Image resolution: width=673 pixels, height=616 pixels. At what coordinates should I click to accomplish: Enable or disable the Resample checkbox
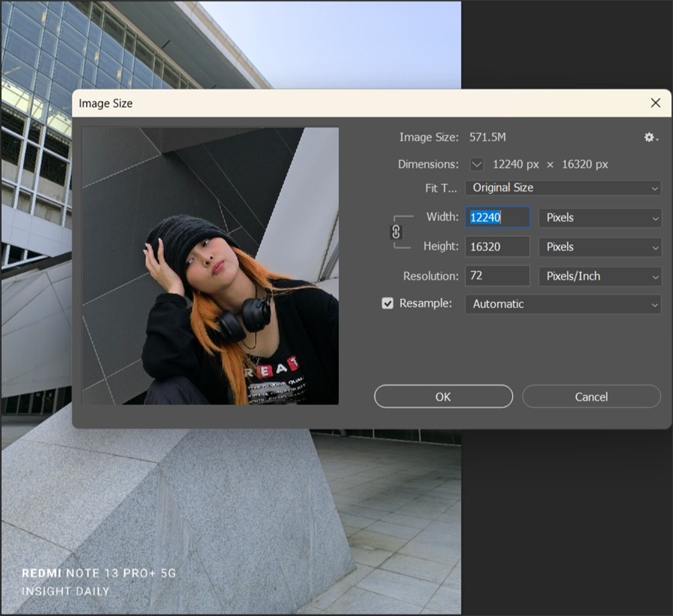[387, 304]
